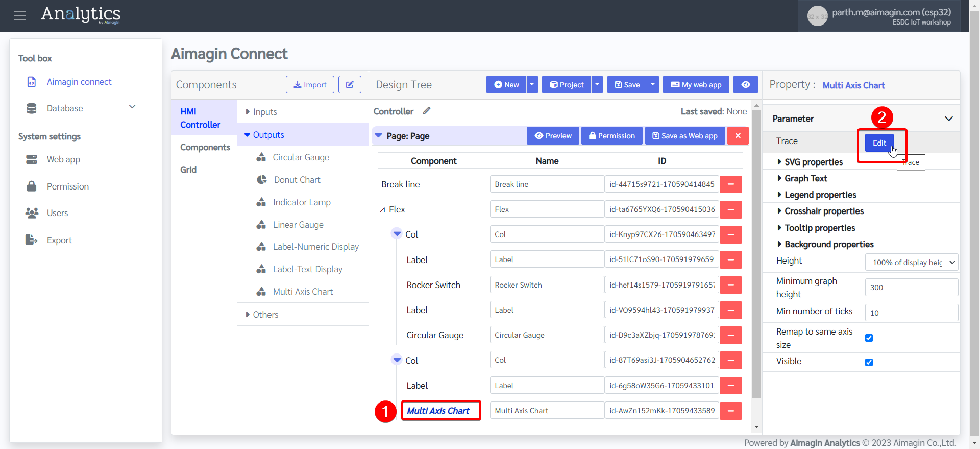Open the Project button dropdown arrow
This screenshot has height=449, width=980.
click(x=597, y=85)
